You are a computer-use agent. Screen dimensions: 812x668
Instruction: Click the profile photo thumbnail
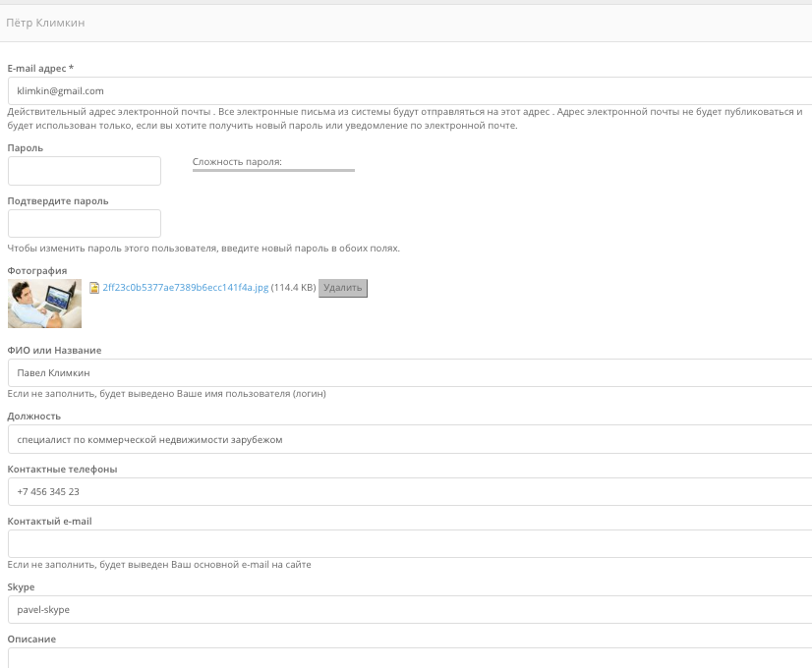(44, 304)
